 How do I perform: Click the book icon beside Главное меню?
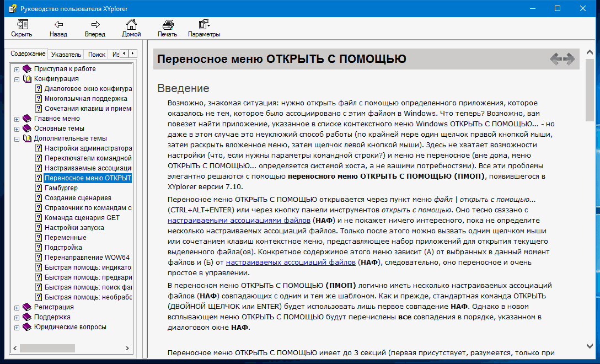tap(27, 119)
